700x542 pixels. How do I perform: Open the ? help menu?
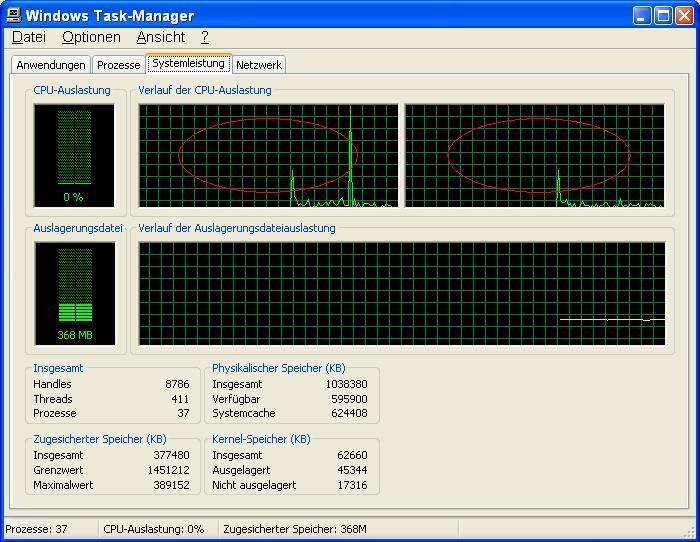pyautogui.click(x=204, y=37)
